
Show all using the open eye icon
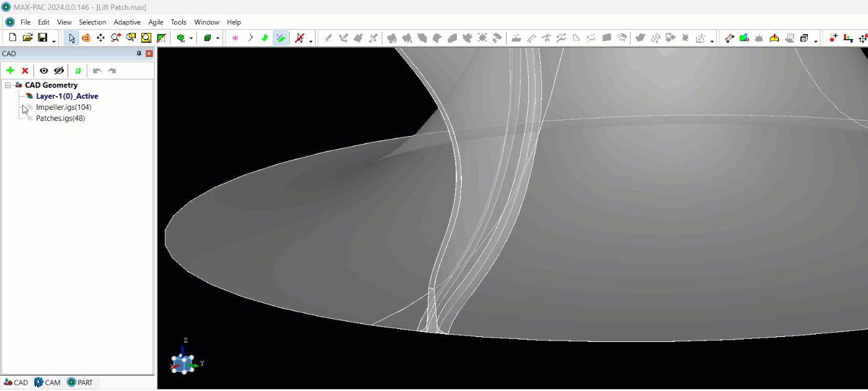click(44, 71)
